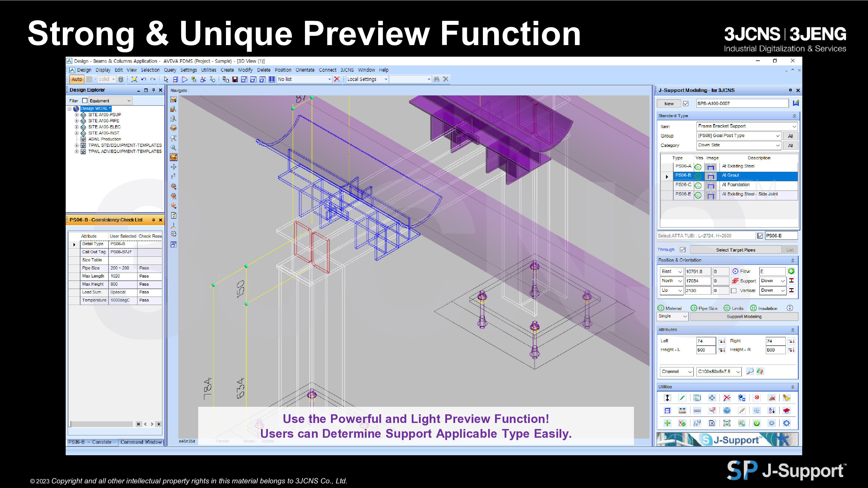Viewport: 868px width, 488px height.
Task: Click the Excel export utility icon
Action: point(742,423)
